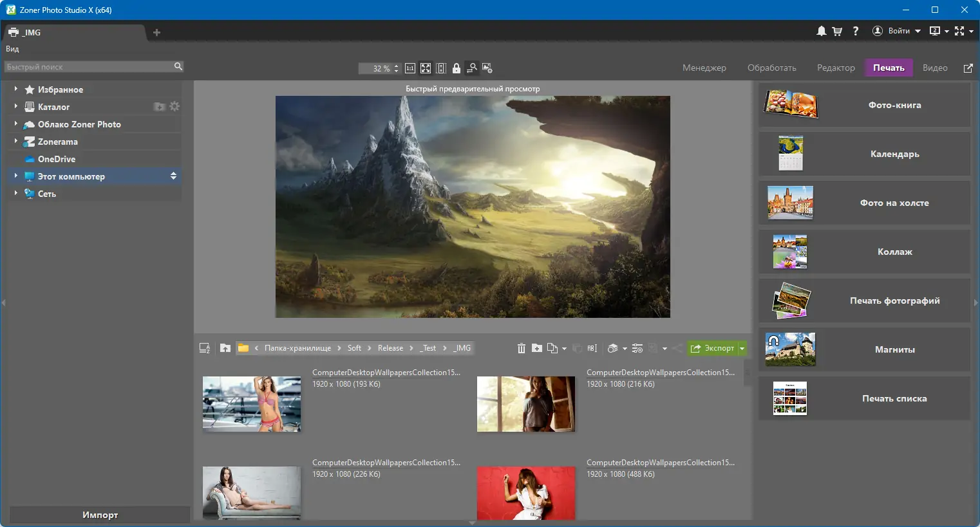This screenshot has height=527, width=980.
Task: Open the Вид menu
Action: coord(12,49)
